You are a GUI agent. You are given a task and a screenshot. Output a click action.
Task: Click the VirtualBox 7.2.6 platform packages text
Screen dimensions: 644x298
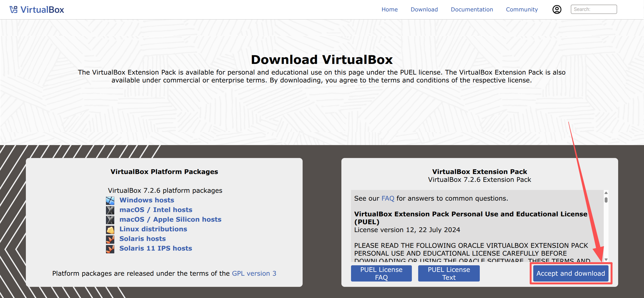pyautogui.click(x=165, y=190)
